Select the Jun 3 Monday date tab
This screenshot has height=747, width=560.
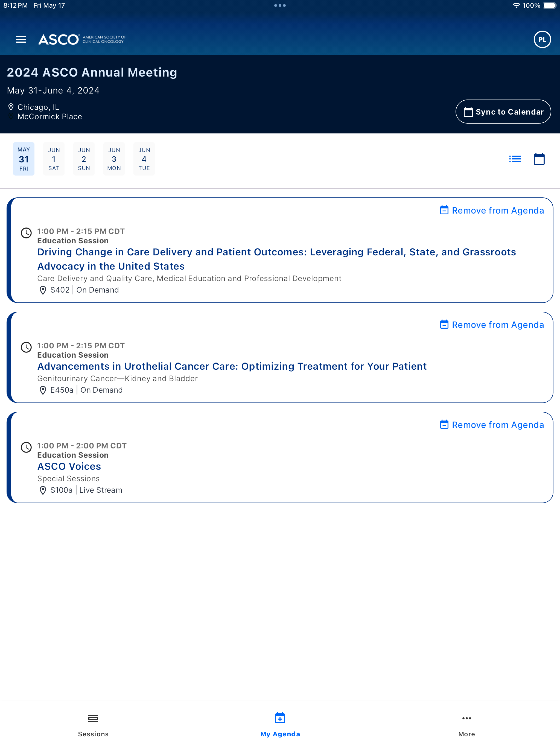[x=114, y=159]
